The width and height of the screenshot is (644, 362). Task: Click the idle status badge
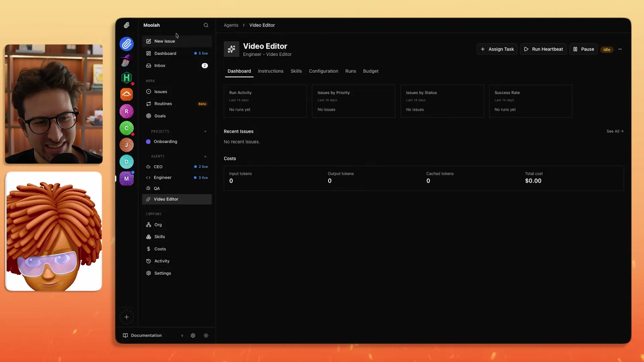[606, 49]
